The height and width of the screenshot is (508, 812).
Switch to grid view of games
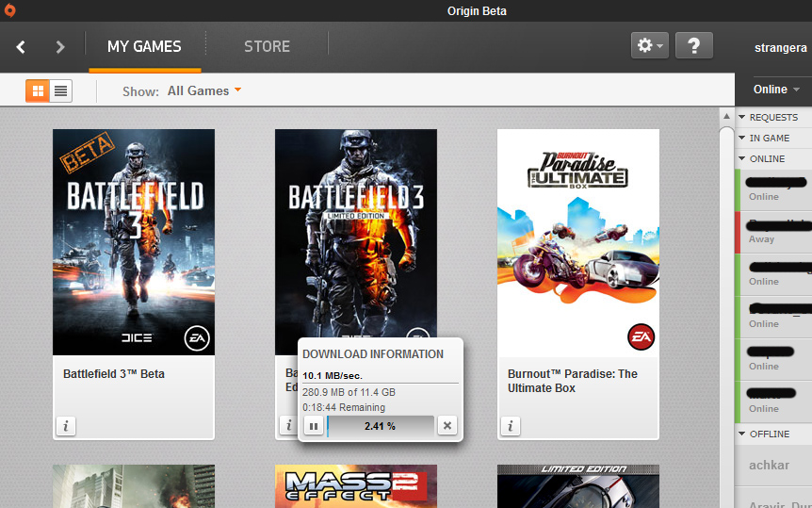[x=39, y=90]
